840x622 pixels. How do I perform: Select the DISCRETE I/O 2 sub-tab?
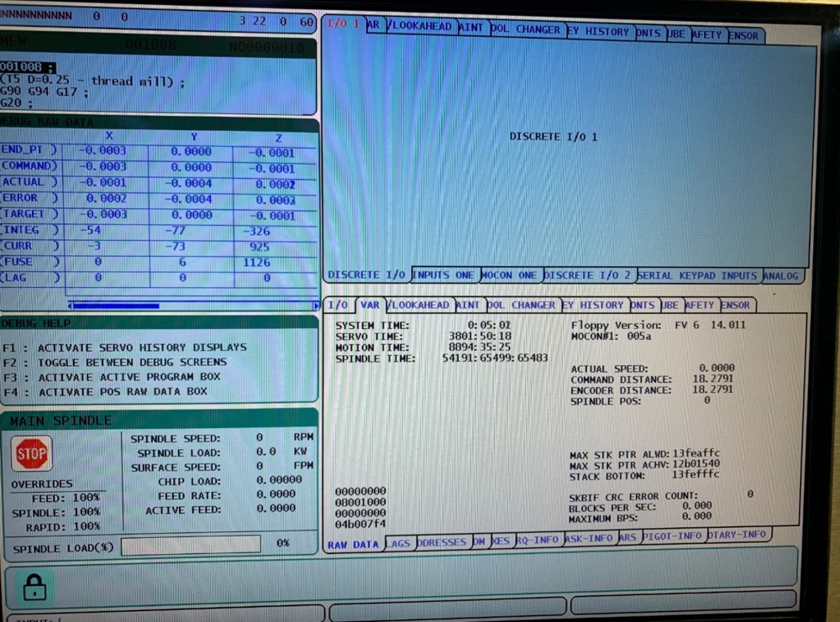[588, 275]
